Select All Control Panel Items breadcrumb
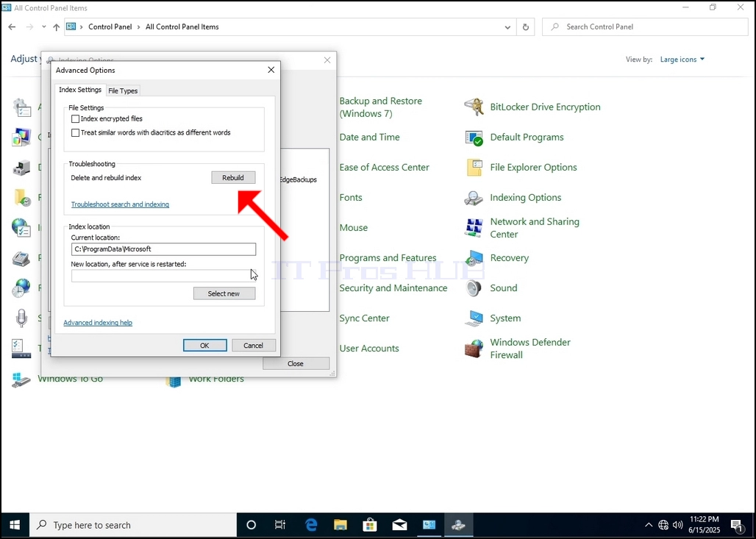 pyautogui.click(x=182, y=27)
